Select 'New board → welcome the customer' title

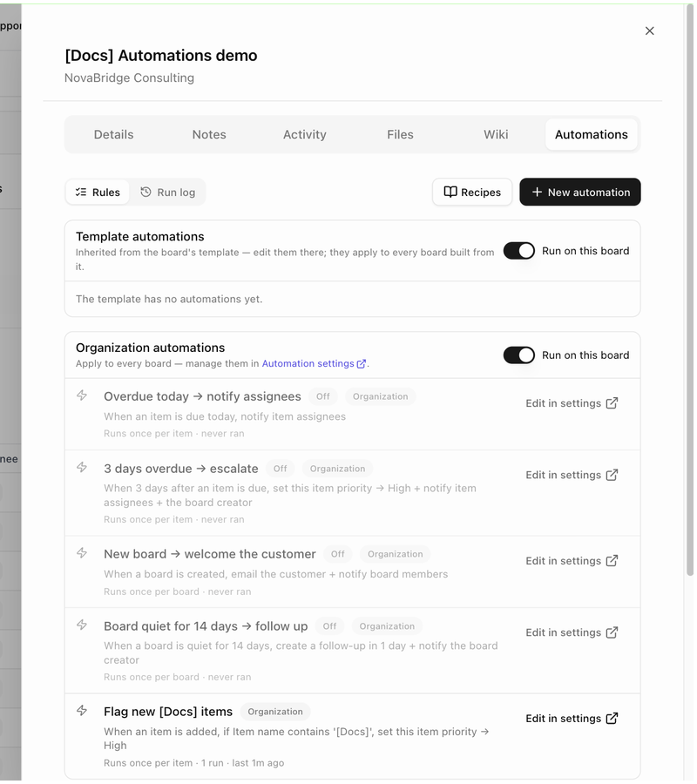pyautogui.click(x=211, y=556)
